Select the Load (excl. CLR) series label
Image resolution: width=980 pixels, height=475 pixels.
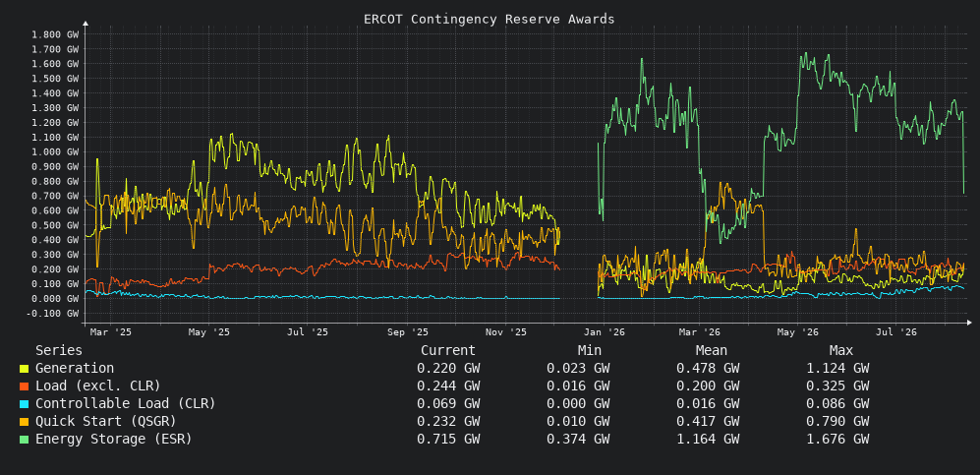click(x=97, y=386)
